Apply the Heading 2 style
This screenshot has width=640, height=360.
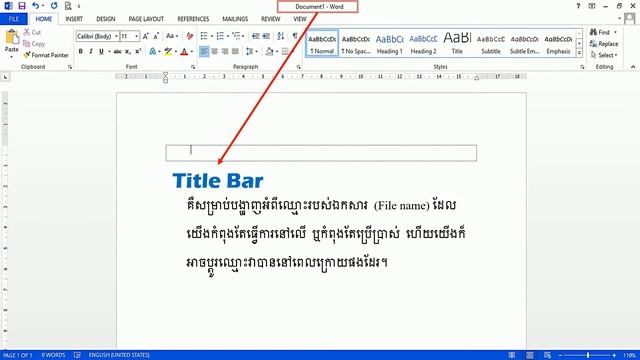[x=423, y=43]
